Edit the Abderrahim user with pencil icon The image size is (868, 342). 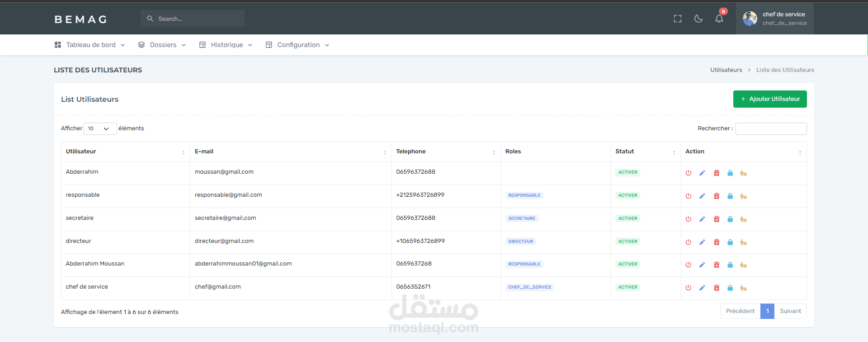(702, 173)
